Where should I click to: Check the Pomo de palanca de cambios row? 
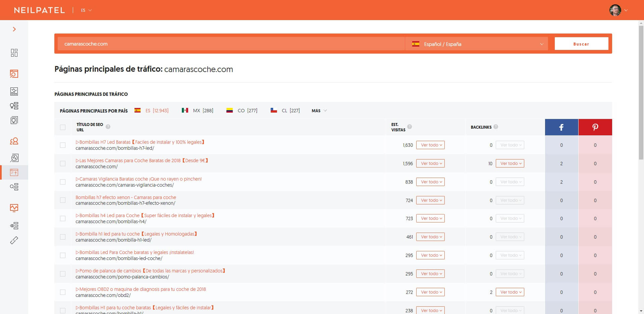coord(63,274)
